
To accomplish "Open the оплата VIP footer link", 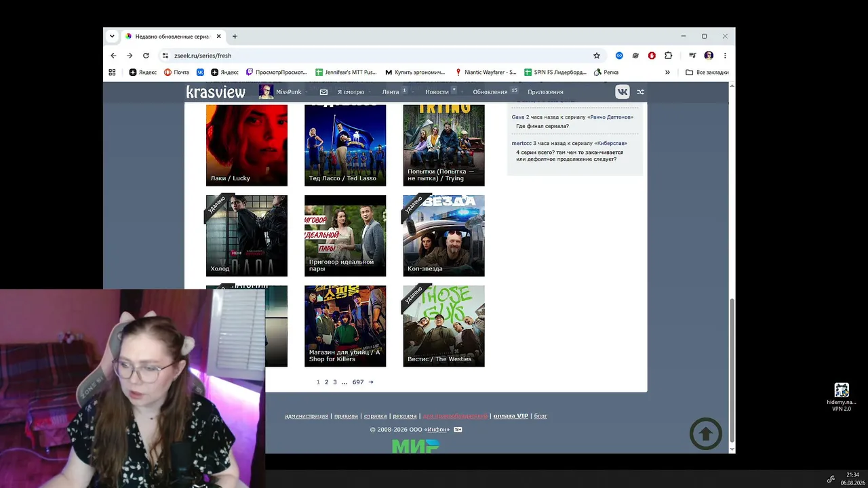I will [x=511, y=416].
